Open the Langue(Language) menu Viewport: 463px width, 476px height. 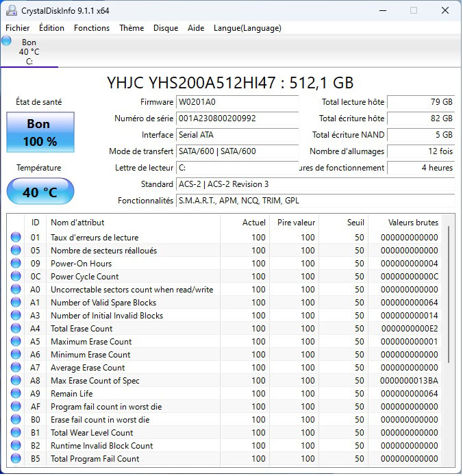[x=247, y=28]
